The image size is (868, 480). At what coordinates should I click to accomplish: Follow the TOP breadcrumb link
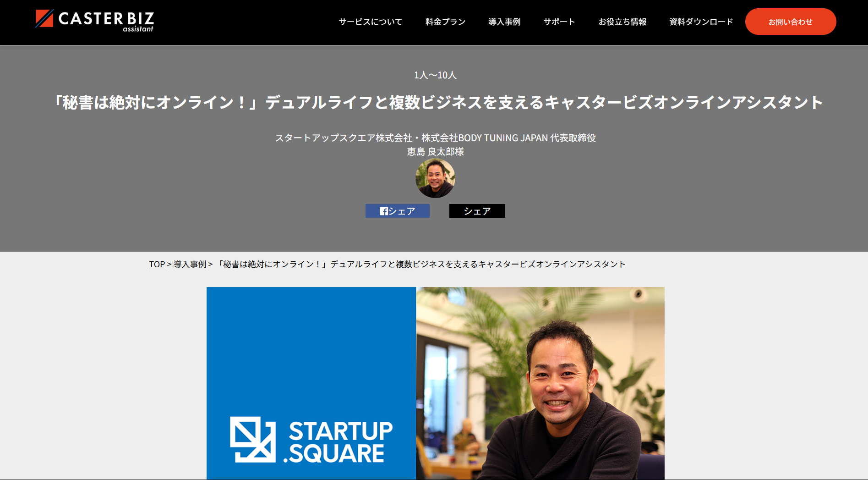point(157,264)
